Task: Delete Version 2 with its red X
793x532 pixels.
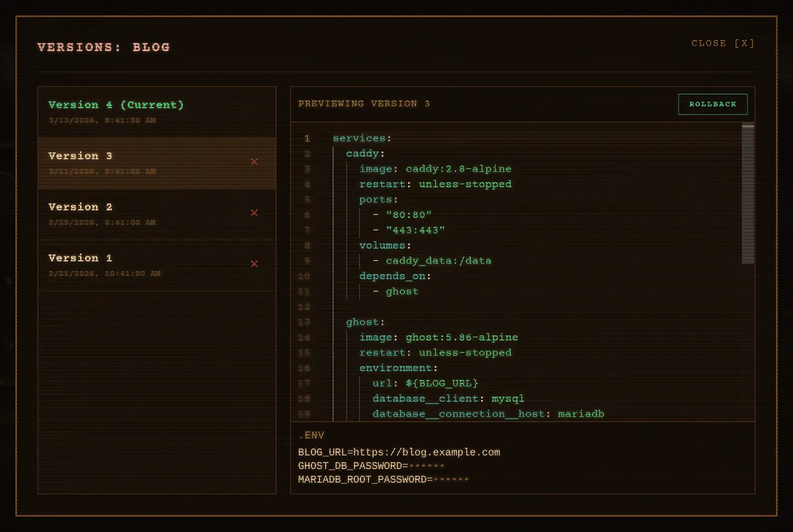Action: click(x=254, y=213)
